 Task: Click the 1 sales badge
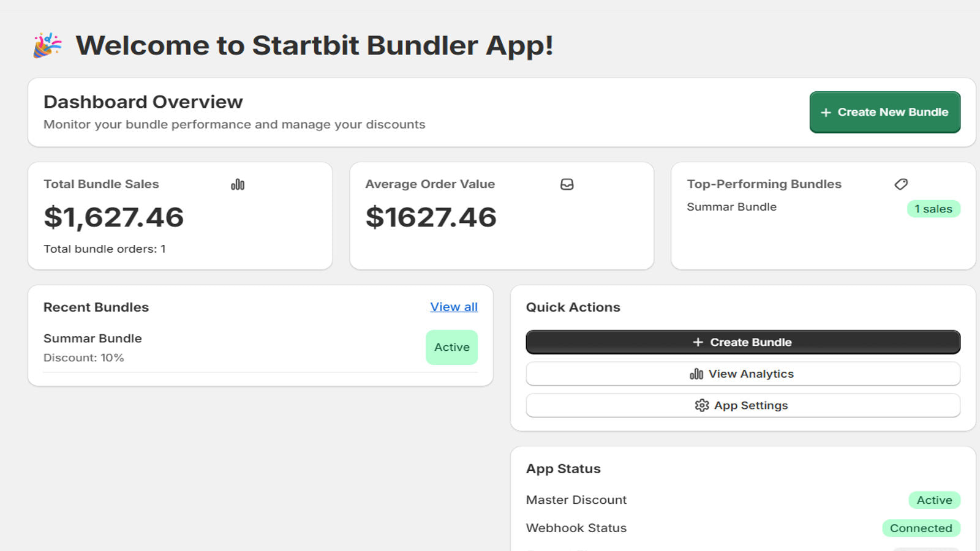coord(933,209)
